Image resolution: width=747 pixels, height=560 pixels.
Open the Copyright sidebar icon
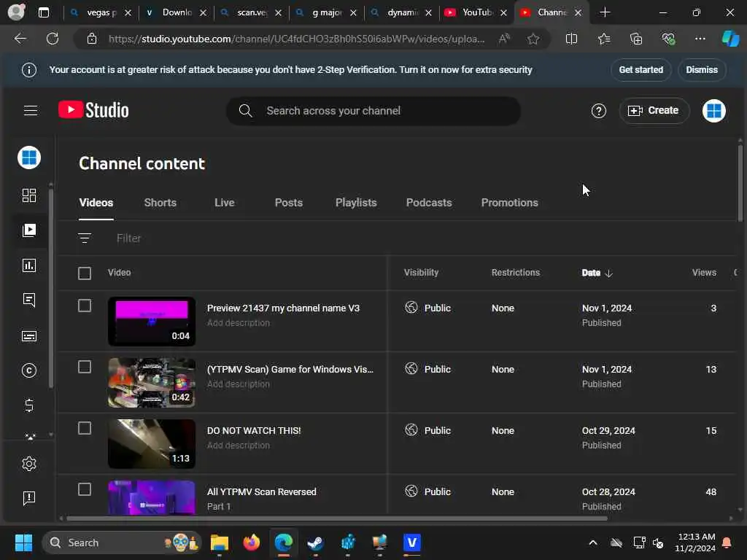(x=29, y=370)
